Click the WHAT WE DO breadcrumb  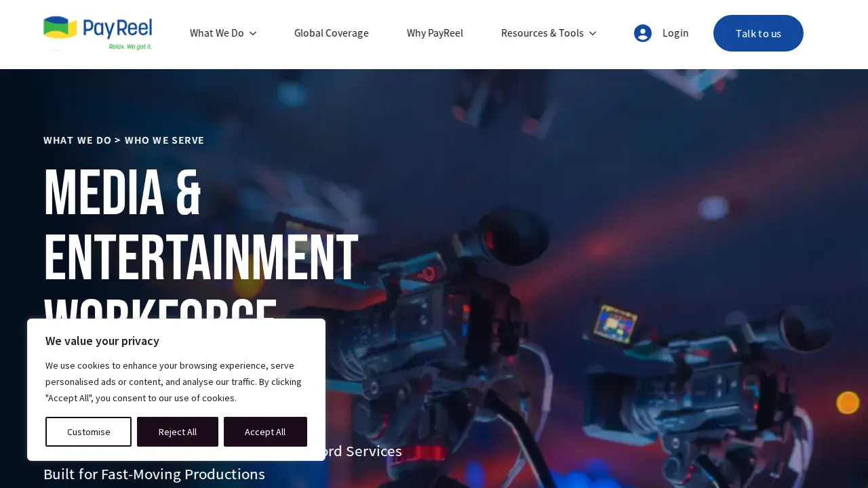coord(77,140)
